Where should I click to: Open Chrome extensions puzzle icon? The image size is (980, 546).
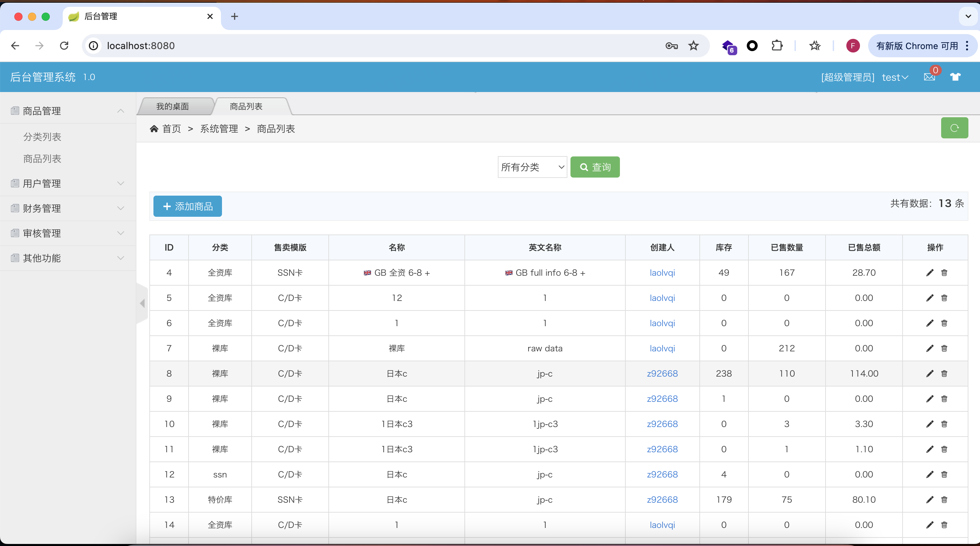click(x=777, y=46)
